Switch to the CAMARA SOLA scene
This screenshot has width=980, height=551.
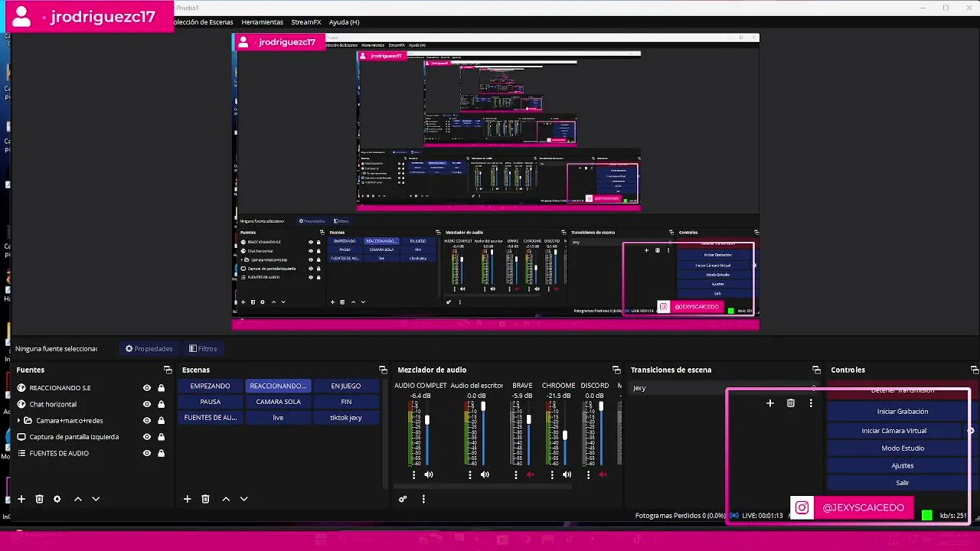point(278,402)
